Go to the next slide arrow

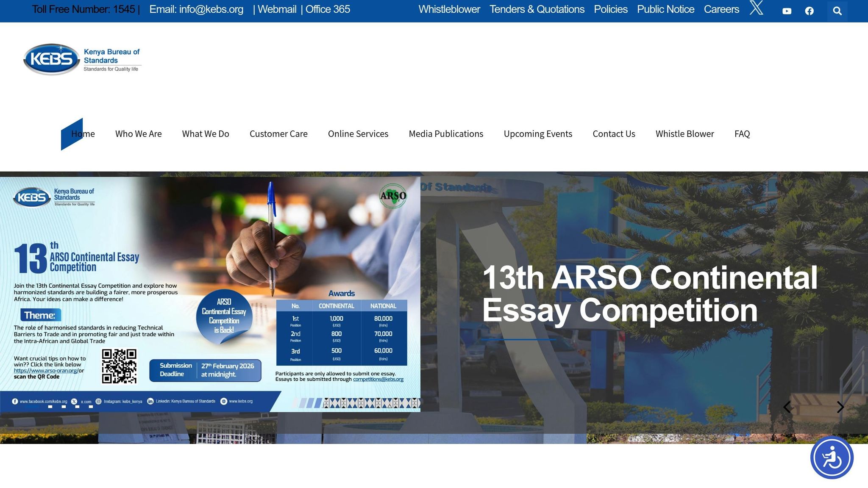[840, 407]
